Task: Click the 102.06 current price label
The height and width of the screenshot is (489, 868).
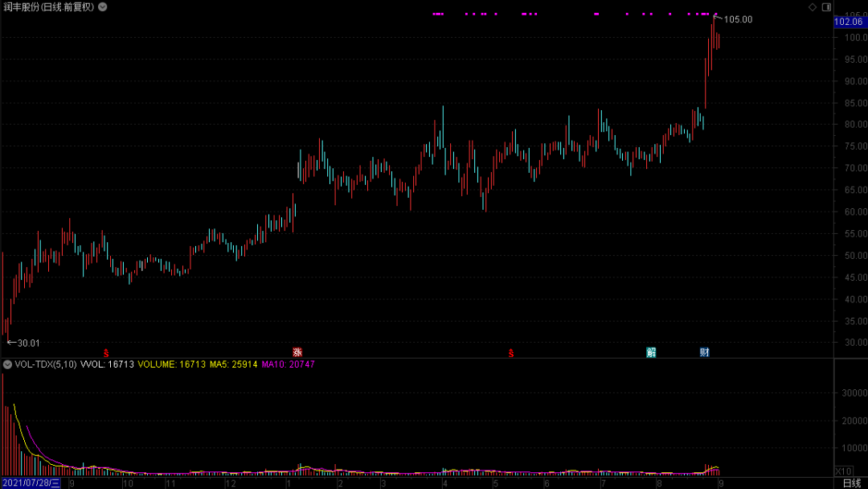Action: click(x=849, y=22)
